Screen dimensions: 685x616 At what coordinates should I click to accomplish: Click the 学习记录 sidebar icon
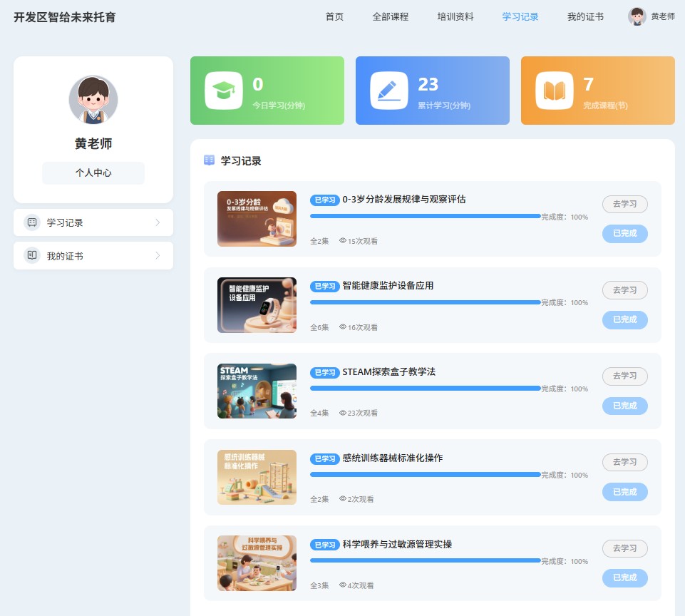(31, 222)
